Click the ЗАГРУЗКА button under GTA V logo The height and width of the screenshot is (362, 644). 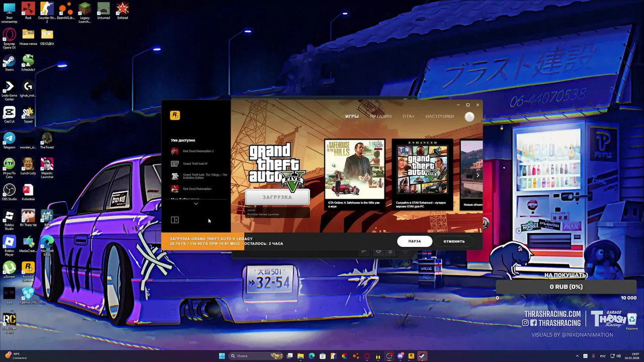tap(277, 197)
